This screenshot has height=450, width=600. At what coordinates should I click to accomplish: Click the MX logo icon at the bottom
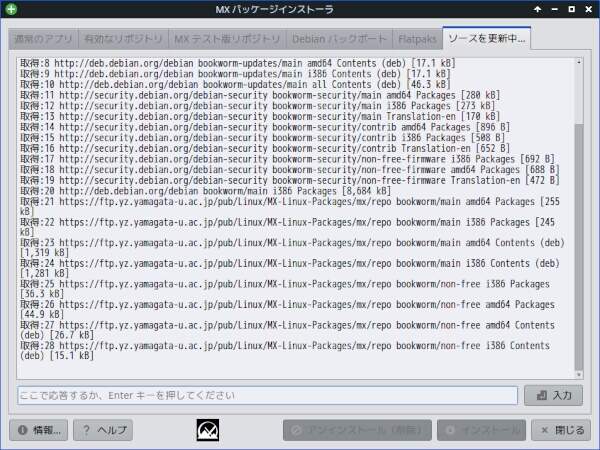(211, 430)
